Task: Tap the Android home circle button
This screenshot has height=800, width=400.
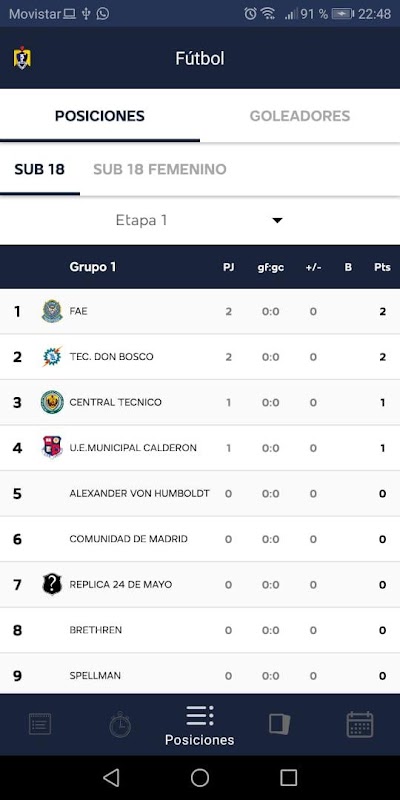Action: coord(200,778)
